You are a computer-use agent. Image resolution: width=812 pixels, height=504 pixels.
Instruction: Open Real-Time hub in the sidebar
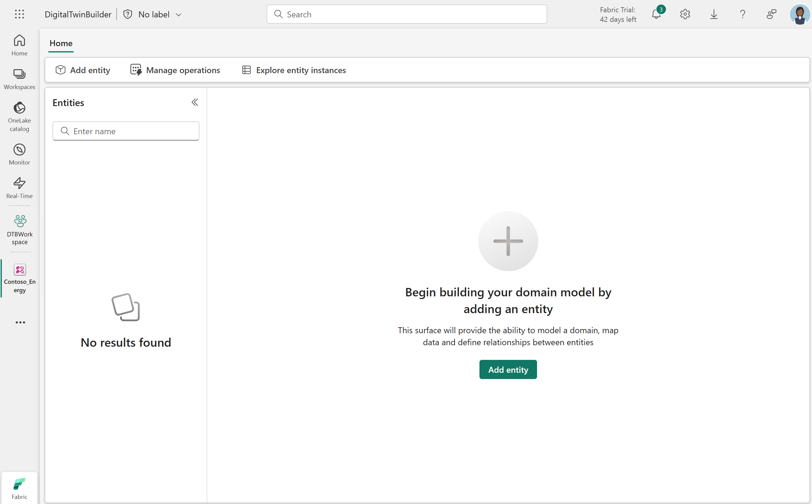[19, 188]
